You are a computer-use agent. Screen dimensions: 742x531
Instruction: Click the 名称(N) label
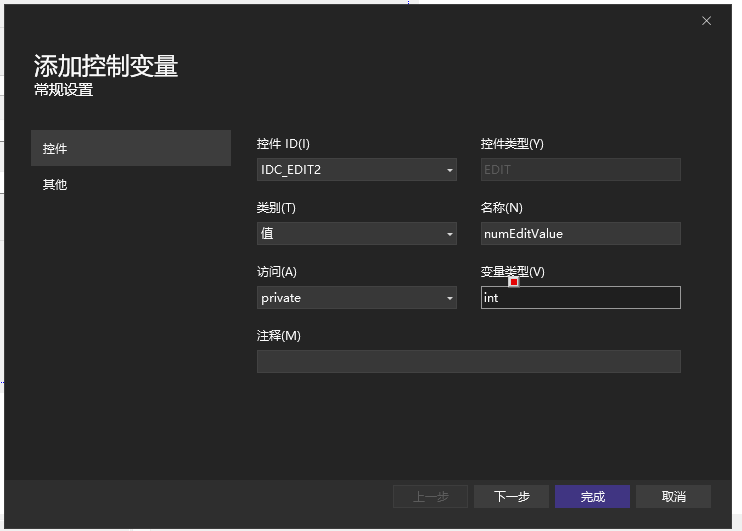(502, 207)
